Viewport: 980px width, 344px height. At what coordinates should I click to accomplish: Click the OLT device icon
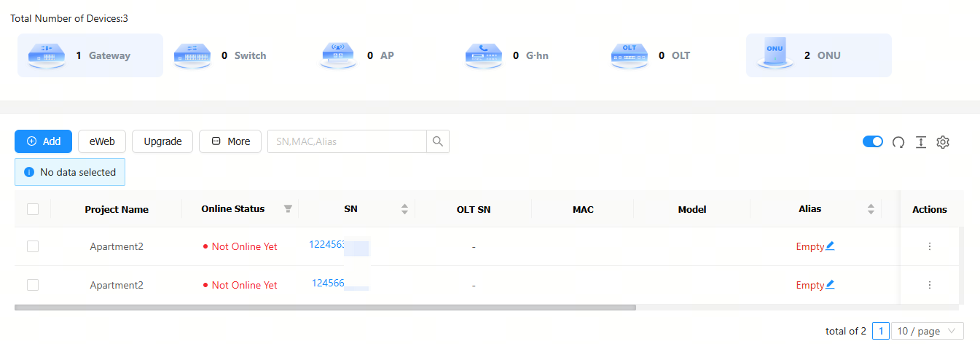[x=630, y=55]
